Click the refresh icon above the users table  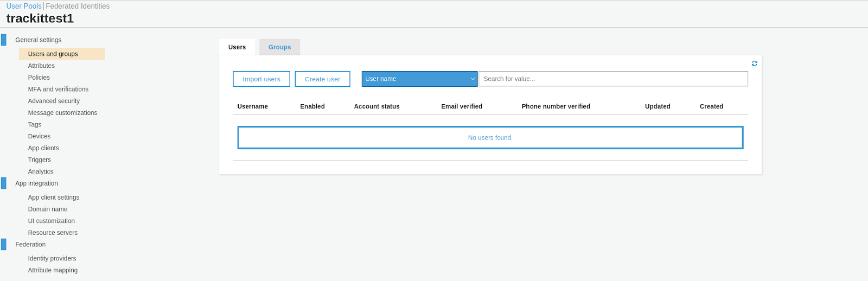pos(754,63)
